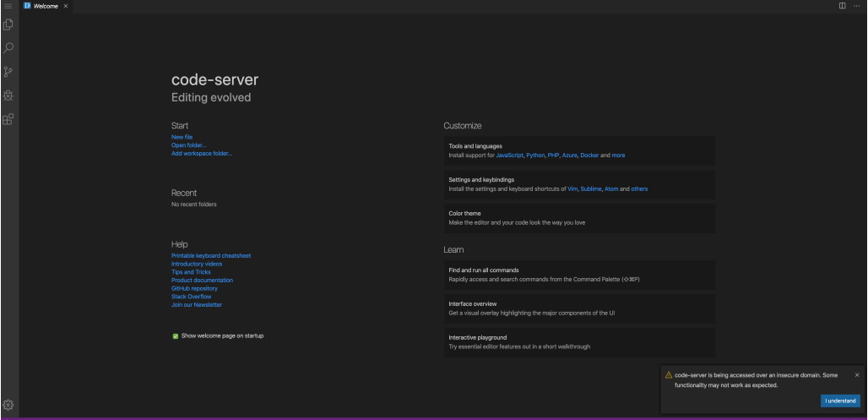Click the notification warning triangle icon

tap(669, 375)
